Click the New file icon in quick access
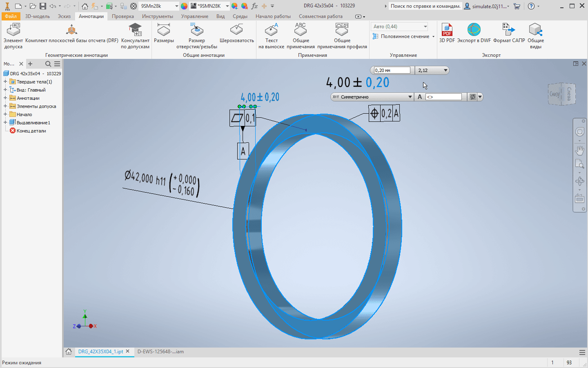Viewport: 588px width, 368px height. [x=18, y=6]
